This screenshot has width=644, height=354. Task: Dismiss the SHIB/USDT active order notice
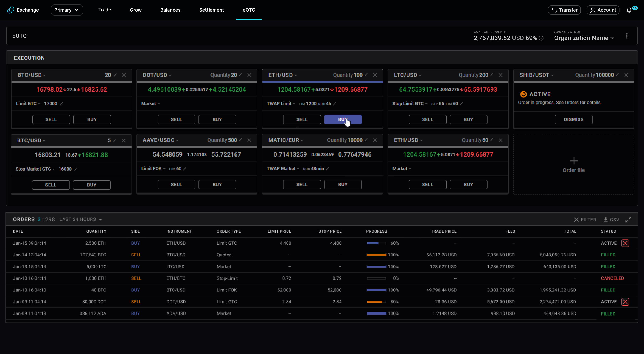point(574,119)
